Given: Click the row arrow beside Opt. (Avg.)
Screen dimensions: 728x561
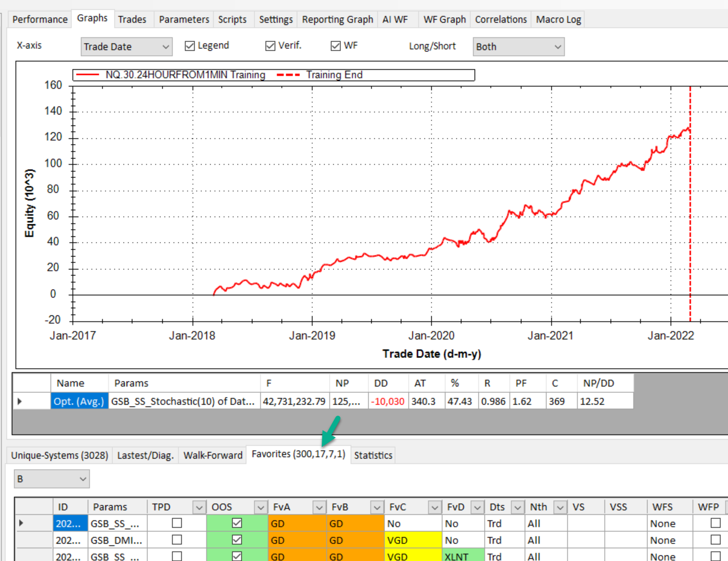Looking at the screenshot, I should (x=20, y=402).
